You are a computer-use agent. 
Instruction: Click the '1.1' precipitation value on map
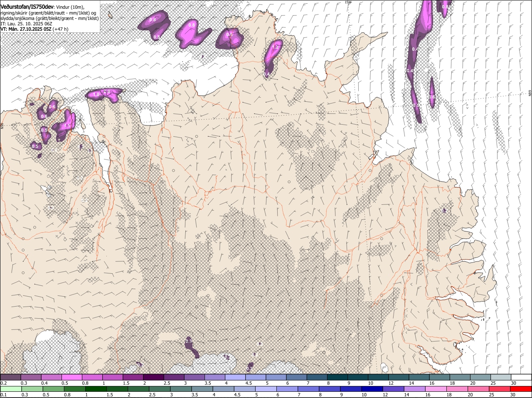pos(66,126)
